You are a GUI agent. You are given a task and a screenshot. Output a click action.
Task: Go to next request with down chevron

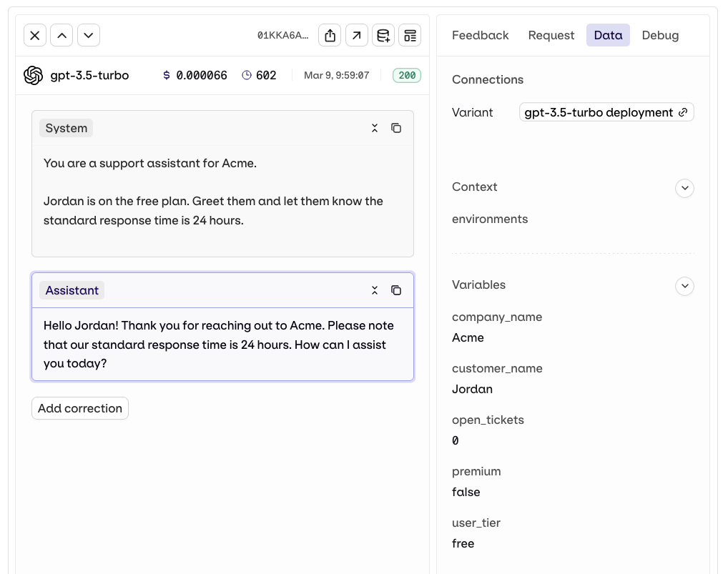click(x=89, y=35)
